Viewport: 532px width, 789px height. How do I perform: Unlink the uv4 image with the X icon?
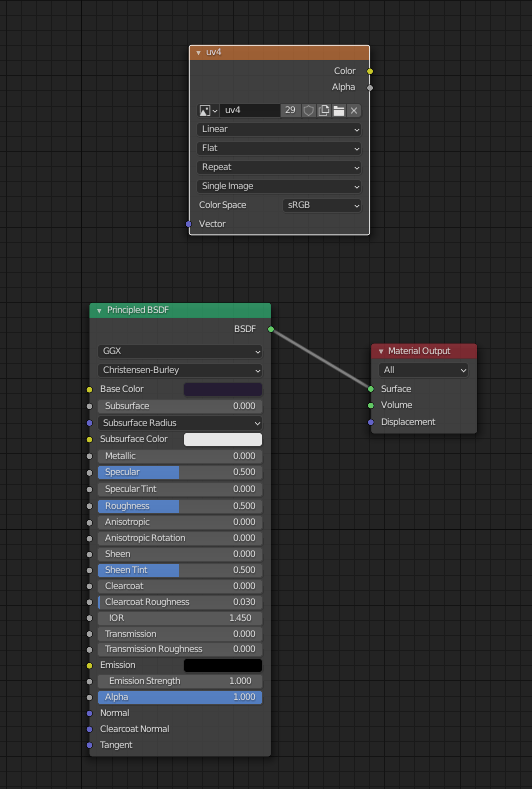pyautogui.click(x=354, y=111)
